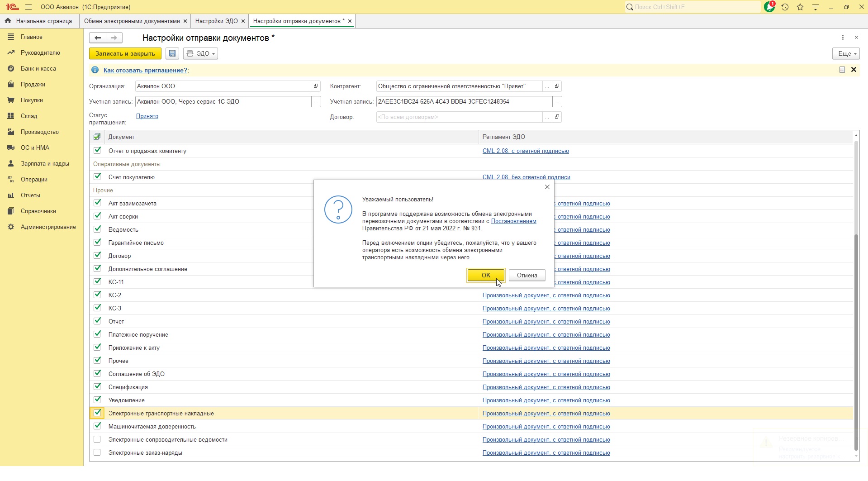Click the Администрирование gear icon
This screenshot has width=868, height=481.
coord(11,227)
